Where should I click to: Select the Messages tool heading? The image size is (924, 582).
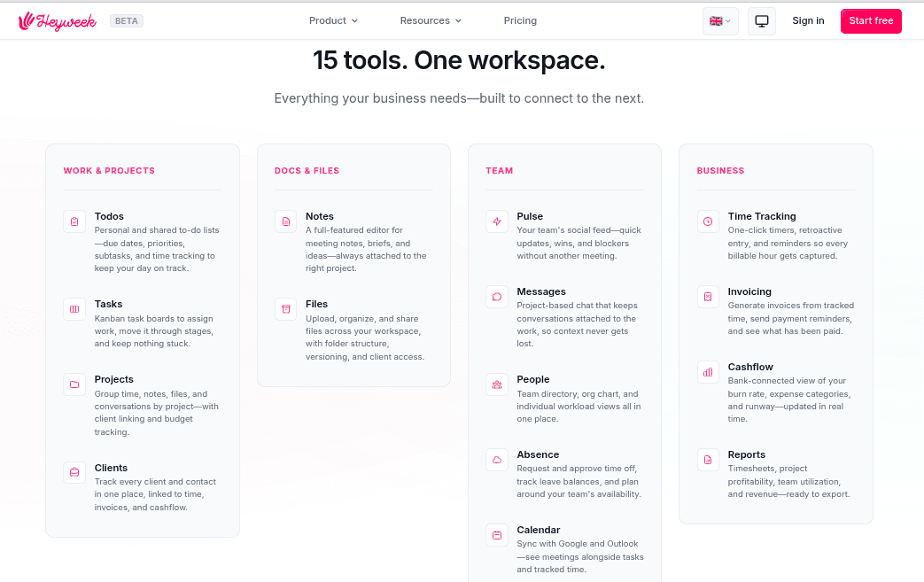click(x=541, y=291)
